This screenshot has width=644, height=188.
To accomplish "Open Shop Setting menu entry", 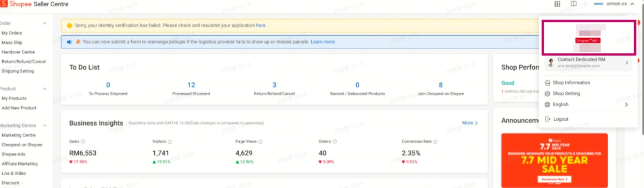I will (x=588, y=94).
